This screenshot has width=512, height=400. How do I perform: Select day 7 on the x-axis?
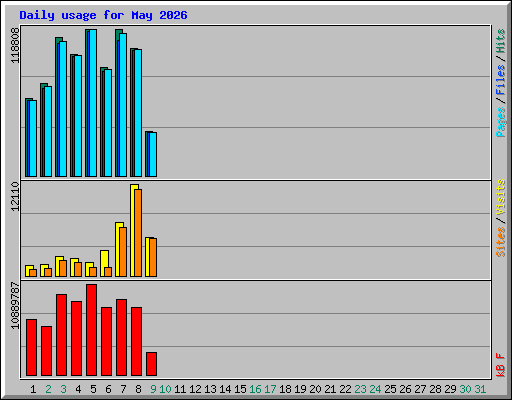pos(123,389)
